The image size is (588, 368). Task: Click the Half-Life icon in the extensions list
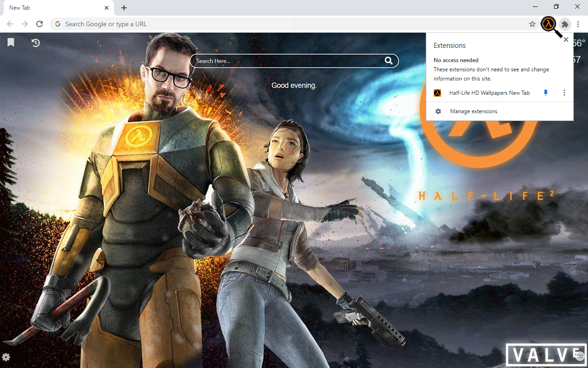[437, 93]
